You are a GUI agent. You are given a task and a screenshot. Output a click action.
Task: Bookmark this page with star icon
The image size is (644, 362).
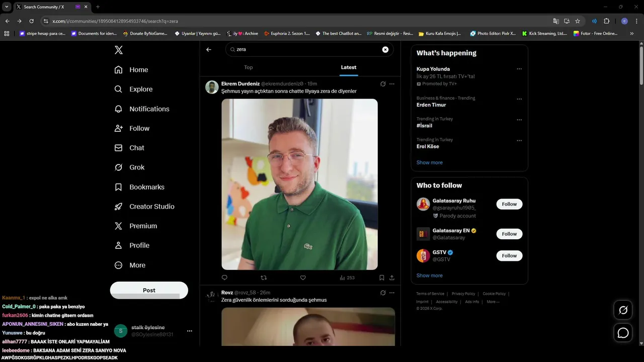point(578,21)
